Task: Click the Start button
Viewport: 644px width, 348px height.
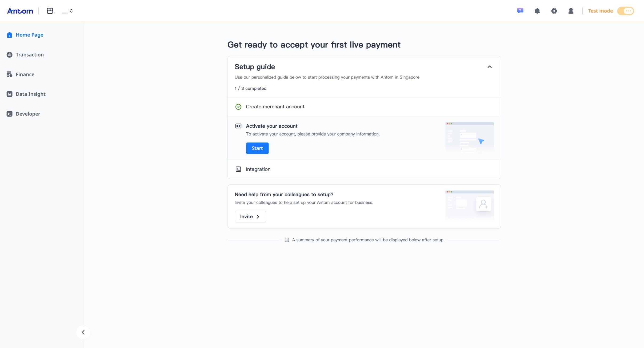Action: 257,148
